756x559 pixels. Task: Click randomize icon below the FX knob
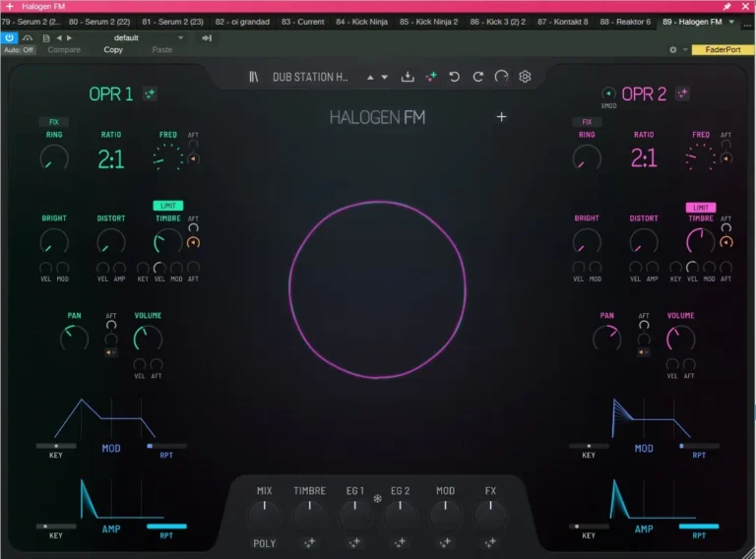(x=491, y=542)
